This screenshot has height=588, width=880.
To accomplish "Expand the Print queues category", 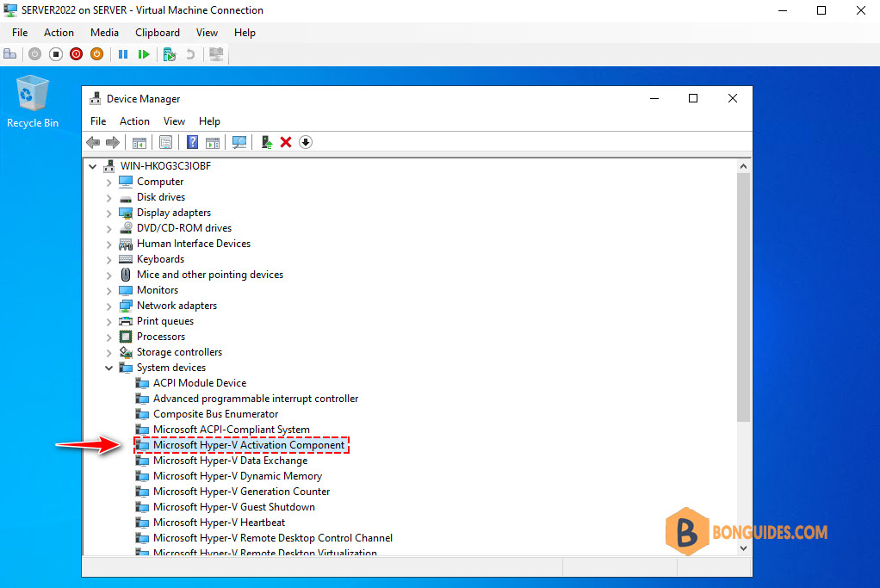I will [x=108, y=321].
